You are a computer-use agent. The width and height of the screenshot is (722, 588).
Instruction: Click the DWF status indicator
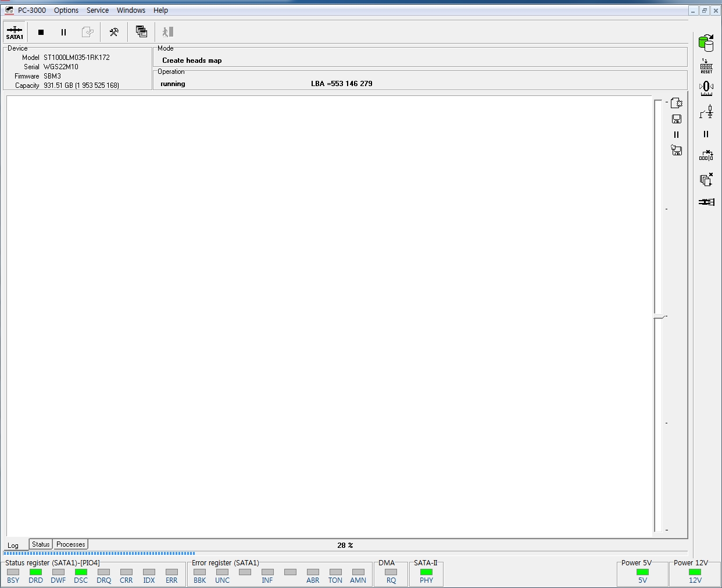click(x=58, y=572)
